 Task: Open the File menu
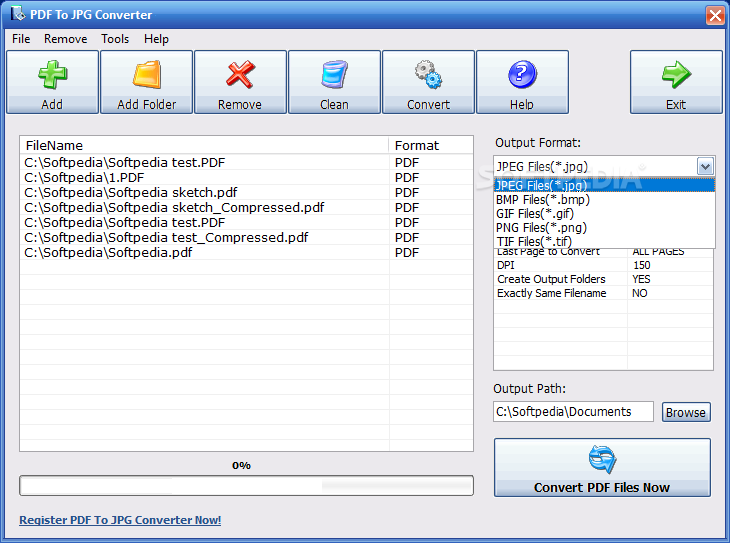point(21,39)
